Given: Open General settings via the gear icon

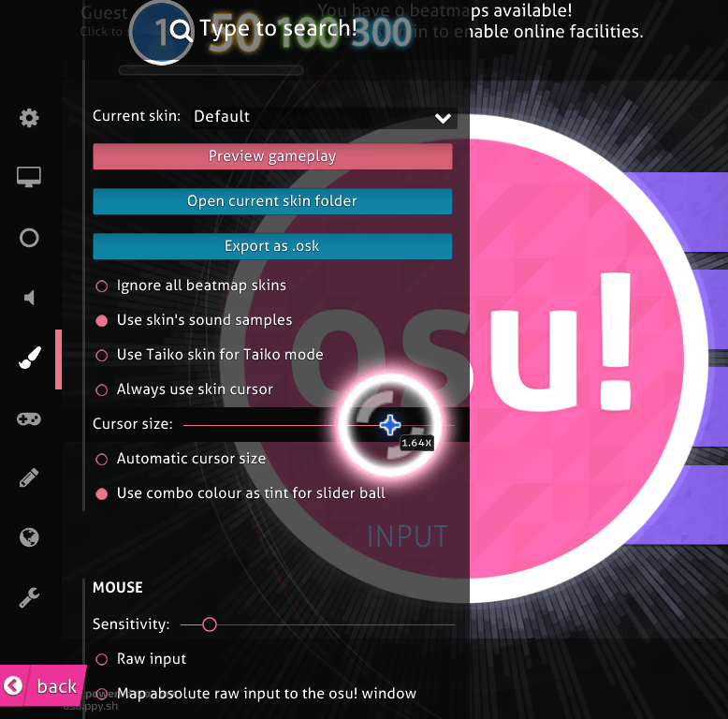Looking at the screenshot, I should 29,118.
